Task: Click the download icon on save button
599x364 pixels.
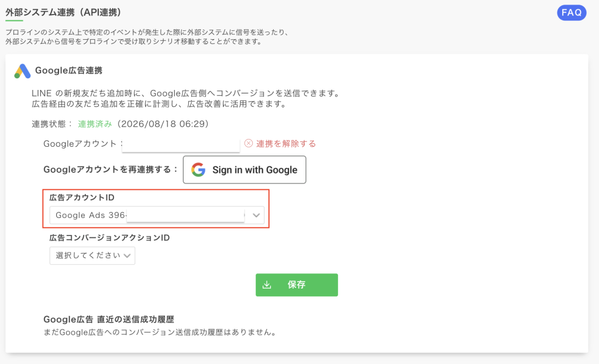Action: (267, 285)
